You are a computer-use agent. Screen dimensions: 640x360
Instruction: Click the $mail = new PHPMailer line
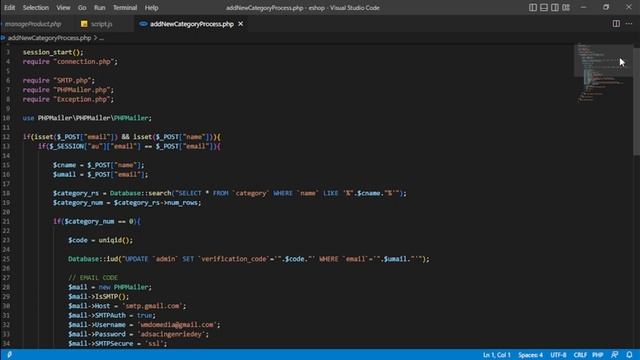point(110,287)
